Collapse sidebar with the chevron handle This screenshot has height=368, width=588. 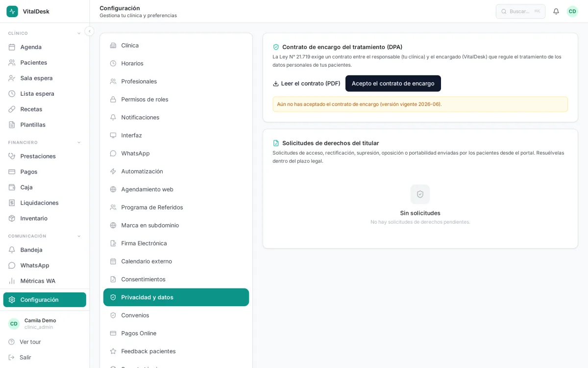[89, 31]
